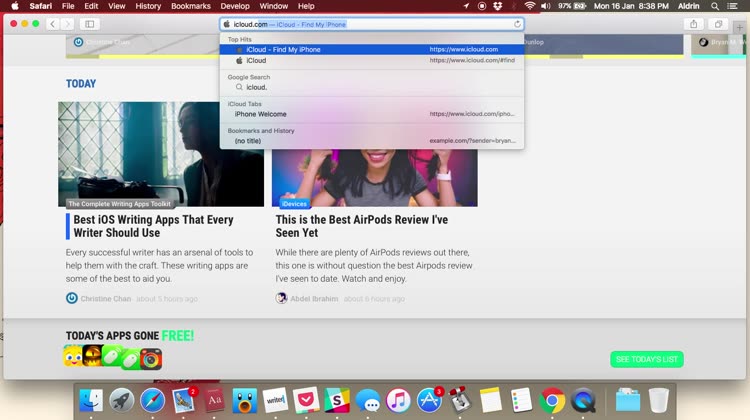The width and height of the screenshot is (750, 420).
Task: Reload page with the refresh icon
Action: 517,24
